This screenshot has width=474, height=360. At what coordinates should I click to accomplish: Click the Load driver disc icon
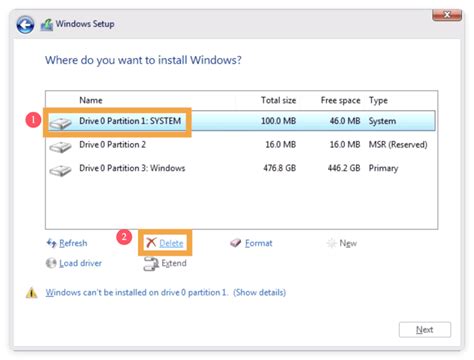pos(51,263)
